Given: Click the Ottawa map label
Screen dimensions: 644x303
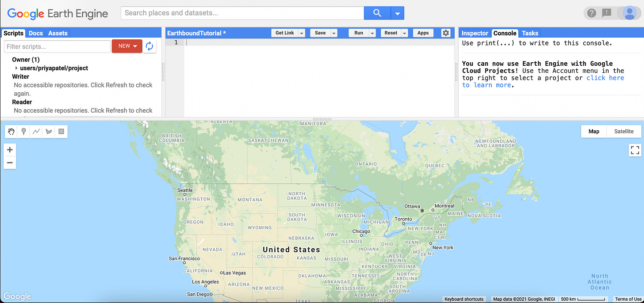Looking at the screenshot, I should click(412, 206).
